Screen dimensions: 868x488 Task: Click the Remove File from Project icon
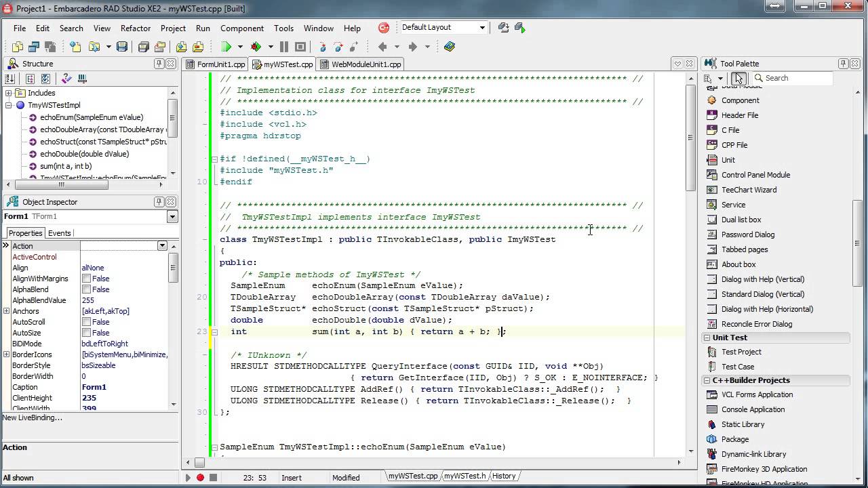(x=197, y=47)
